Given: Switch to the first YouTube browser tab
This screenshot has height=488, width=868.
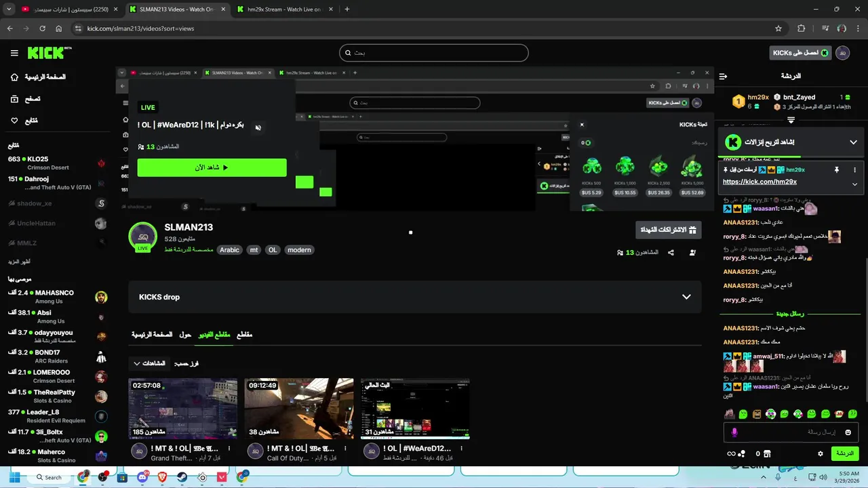Looking at the screenshot, I should [68, 9].
